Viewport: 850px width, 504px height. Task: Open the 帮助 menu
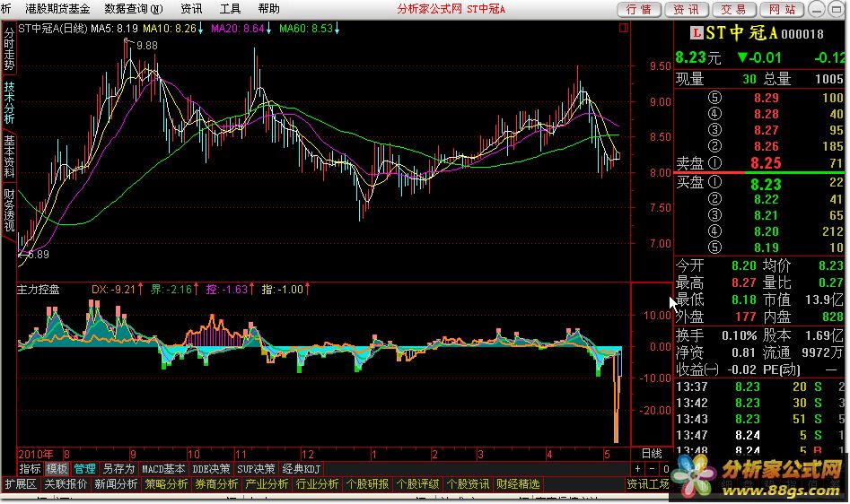[269, 9]
